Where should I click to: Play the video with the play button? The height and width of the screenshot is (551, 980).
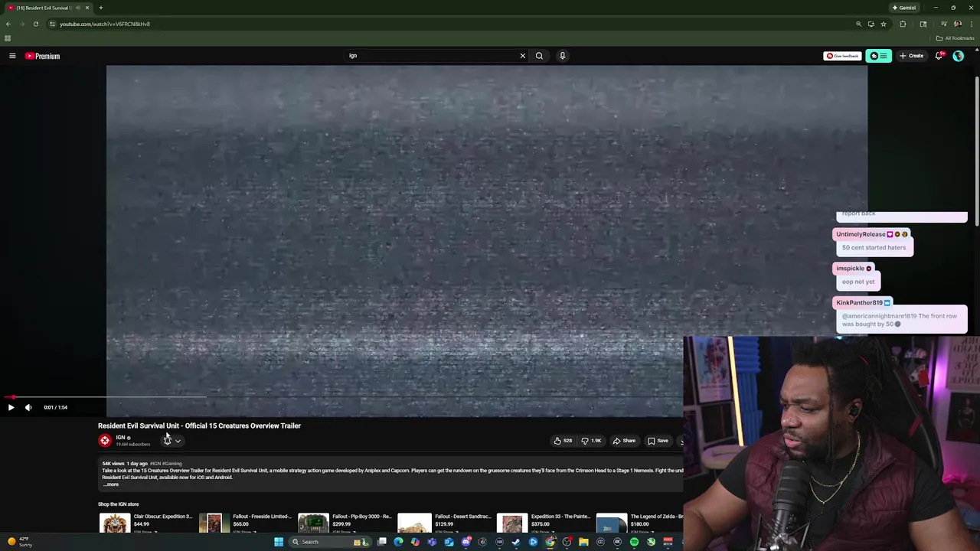point(11,407)
